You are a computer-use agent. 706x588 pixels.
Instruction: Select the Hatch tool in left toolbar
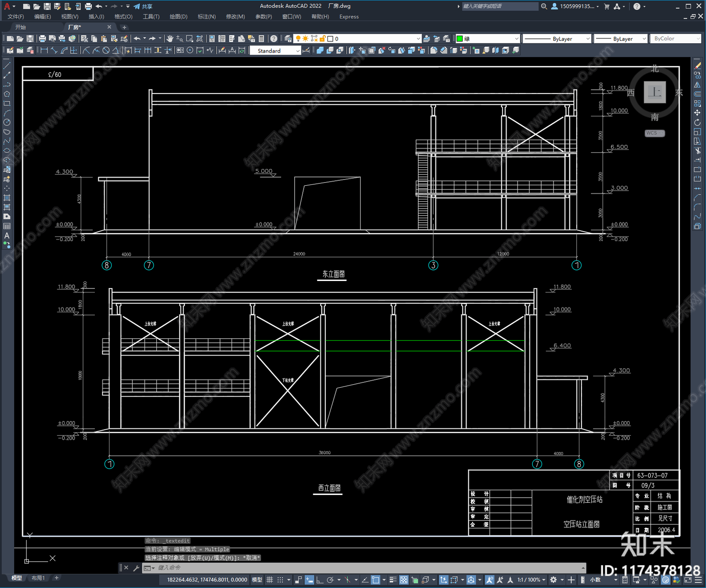tap(7, 198)
